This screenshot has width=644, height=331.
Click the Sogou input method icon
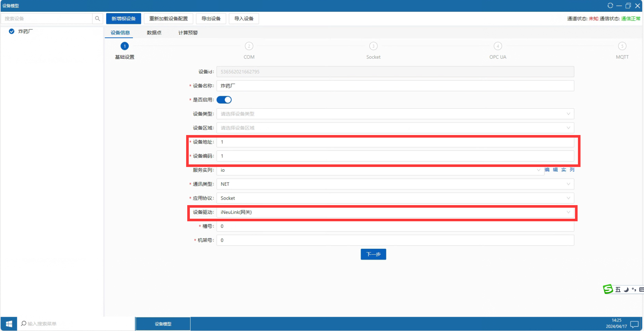tap(608, 289)
